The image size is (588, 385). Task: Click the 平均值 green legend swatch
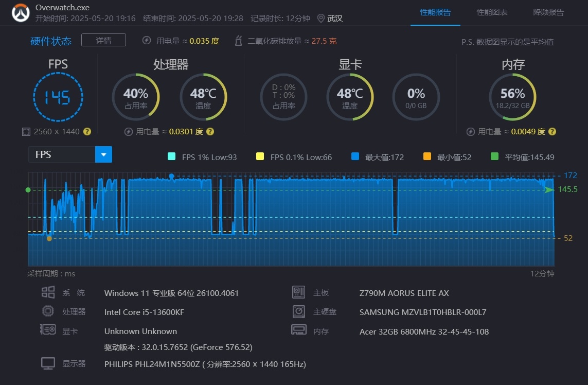click(494, 156)
